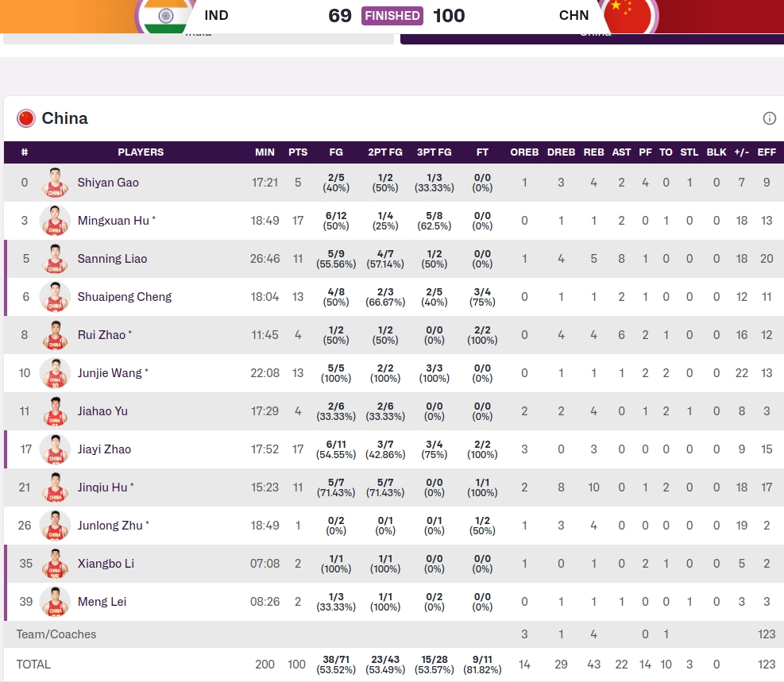Click the PTS column header

[298, 152]
